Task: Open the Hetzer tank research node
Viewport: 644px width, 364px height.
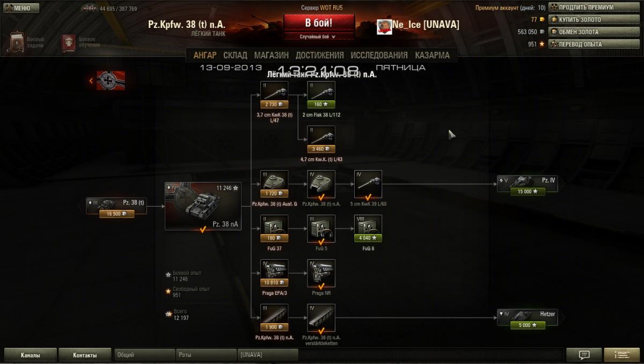Action: pos(528,319)
